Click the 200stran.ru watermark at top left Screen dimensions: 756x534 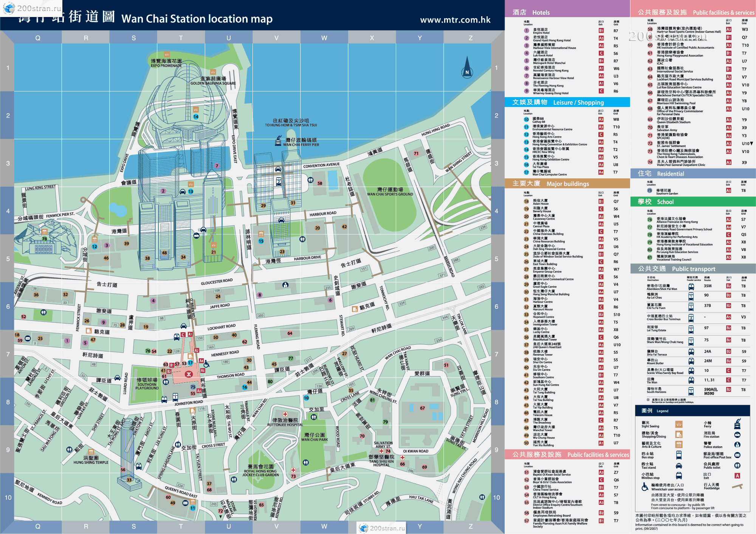click(x=32, y=8)
